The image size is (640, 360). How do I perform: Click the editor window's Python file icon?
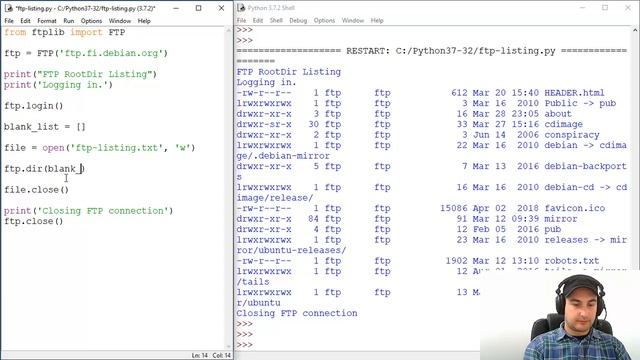pos(9,8)
